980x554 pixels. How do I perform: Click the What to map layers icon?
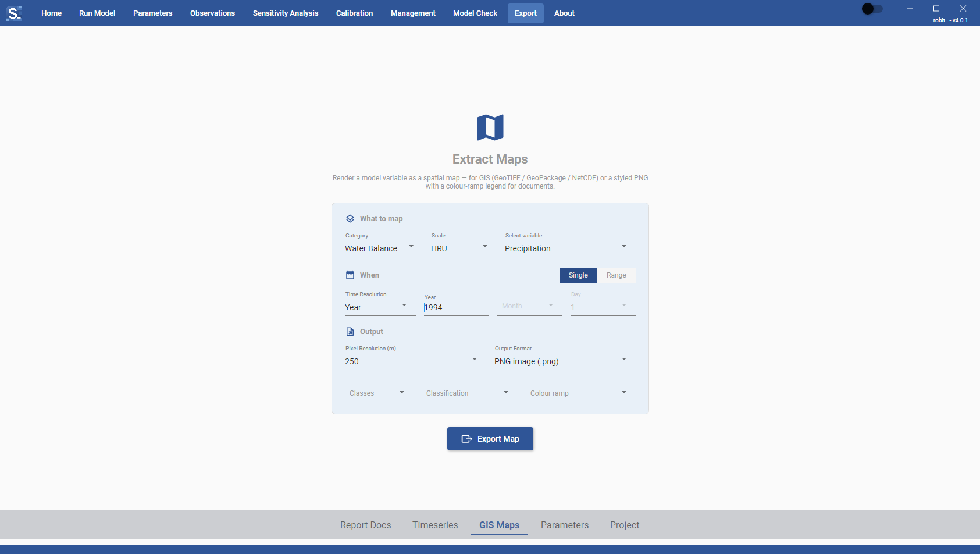click(x=350, y=219)
